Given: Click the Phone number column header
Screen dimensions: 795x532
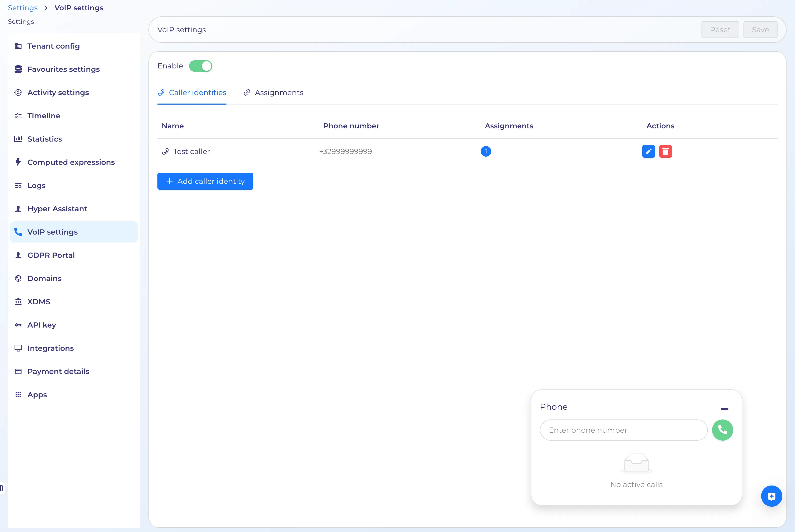Looking at the screenshot, I should [351, 126].
